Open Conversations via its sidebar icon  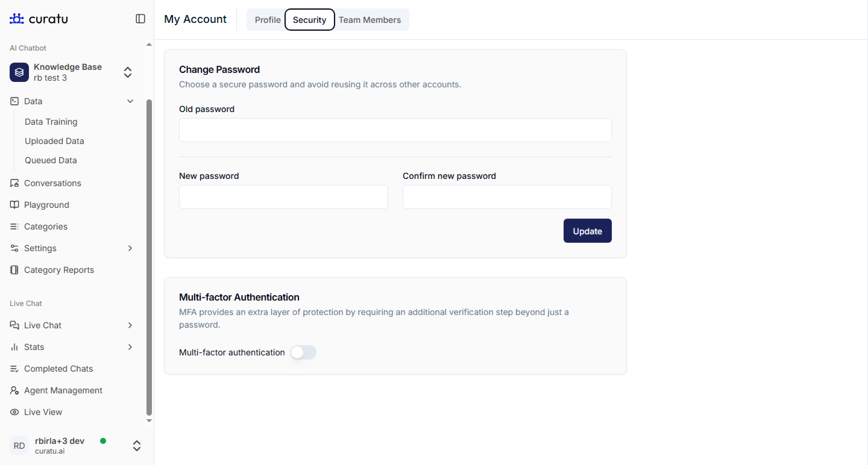coord(14,183)
